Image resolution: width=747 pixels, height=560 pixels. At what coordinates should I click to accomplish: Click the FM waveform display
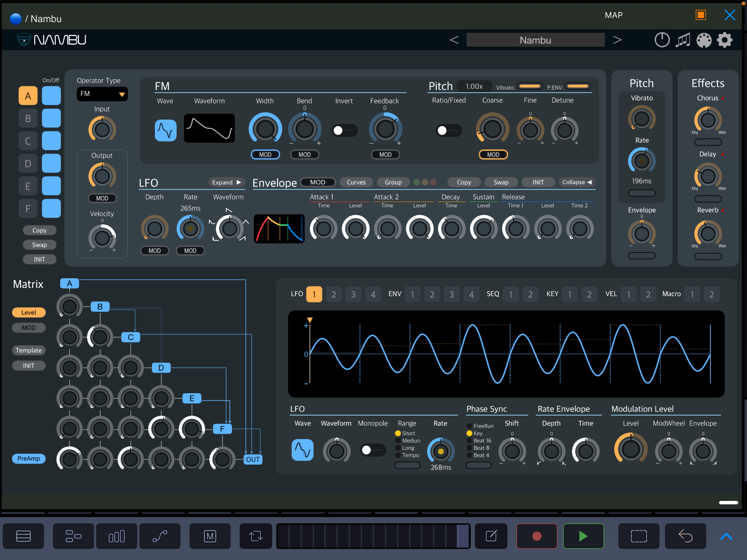point(209,128)
